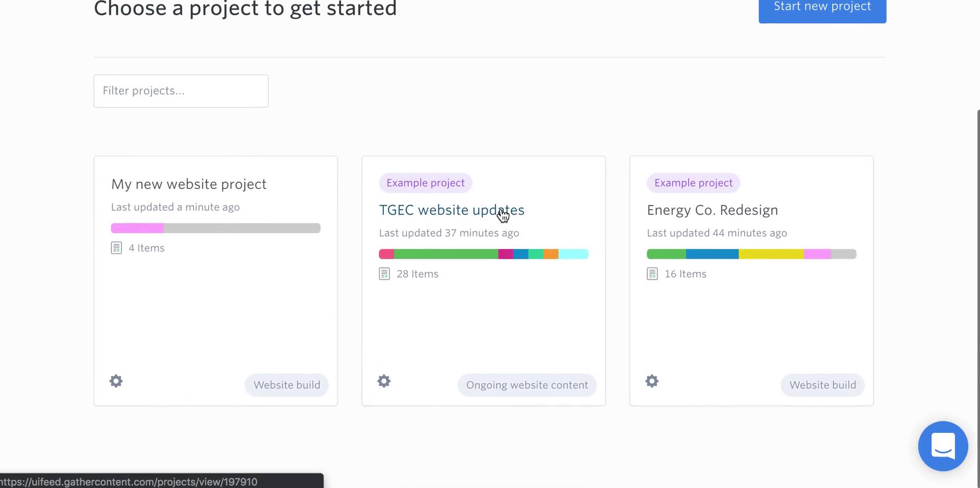Focus the Filter projects input field
The width and height of the screenshot is (980, 488).
[181, 91]
